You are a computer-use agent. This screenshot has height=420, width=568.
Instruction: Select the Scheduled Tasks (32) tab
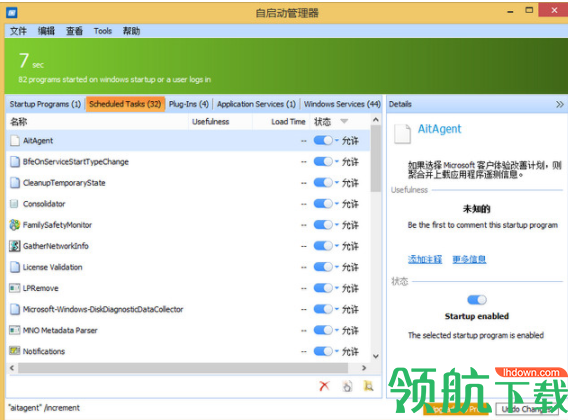coord(125,104)
